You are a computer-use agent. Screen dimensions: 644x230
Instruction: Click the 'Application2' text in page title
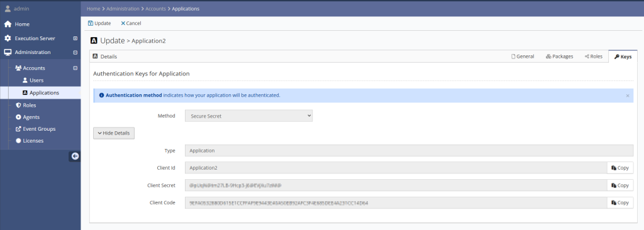pyautogui.click(x=148, y=41)
